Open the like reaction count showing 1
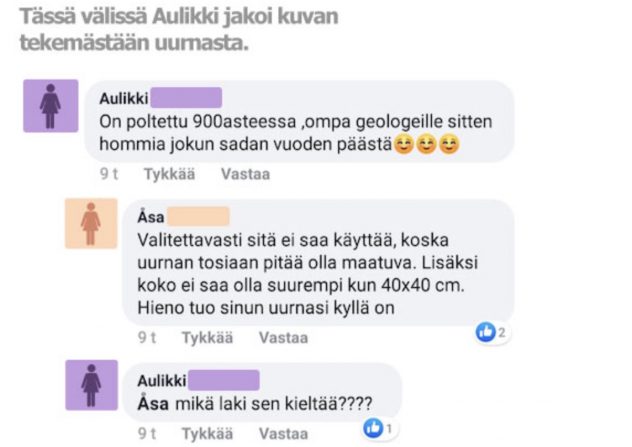 click(378, 428)
